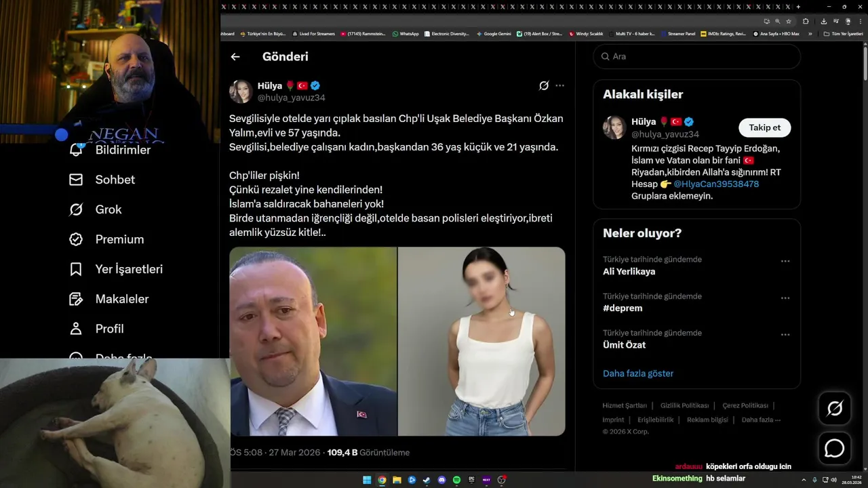Screen dimensions: 868x488
Task: Open the post's three-dot more menu
Action: (x=559, y=85)
